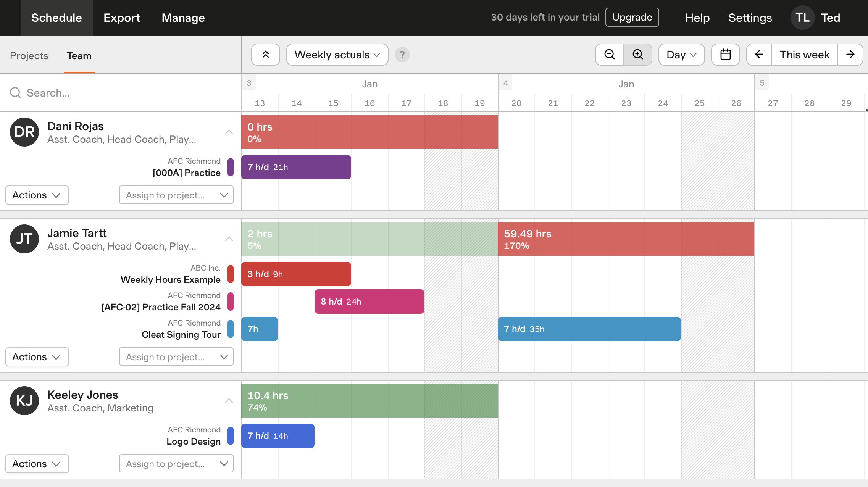
Task: Select Jamie's 8 h/d 24h assignment bar
Action: click(x=369, y=302)
